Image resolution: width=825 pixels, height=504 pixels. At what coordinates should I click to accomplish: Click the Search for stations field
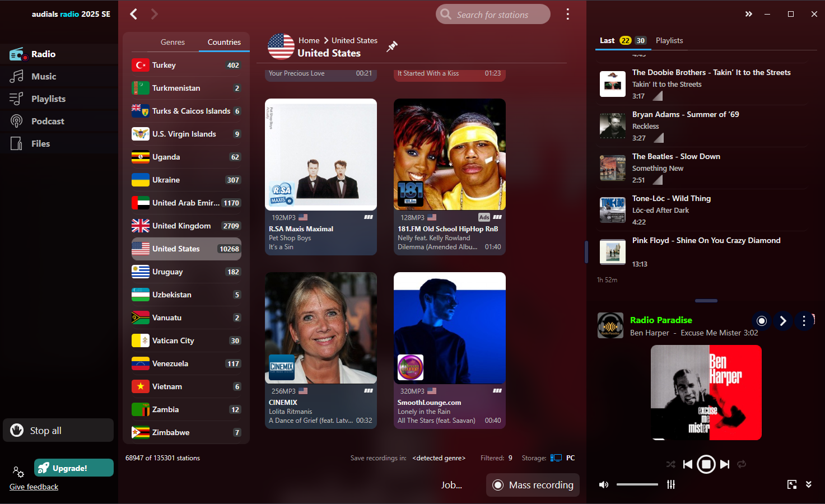pos(493,15)
